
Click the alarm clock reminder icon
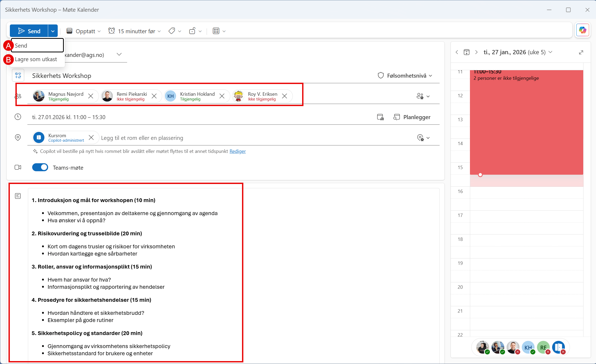coord(112,31)
